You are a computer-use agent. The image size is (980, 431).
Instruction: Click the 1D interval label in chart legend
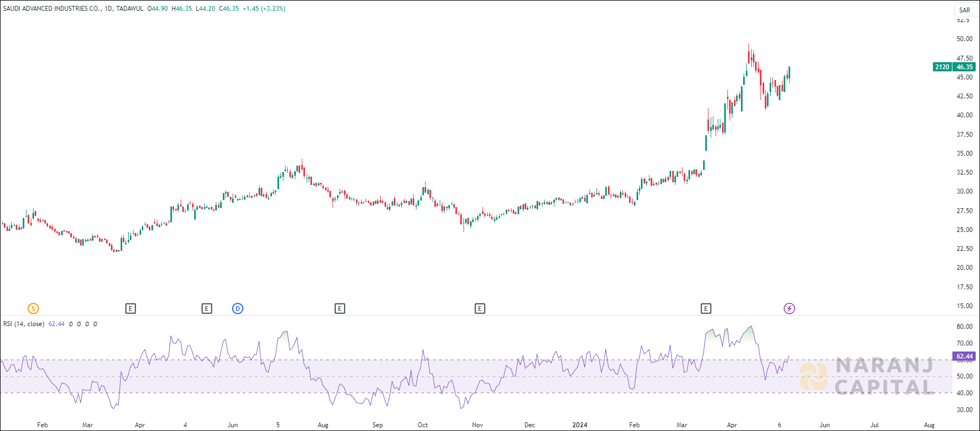coord(108,9)
